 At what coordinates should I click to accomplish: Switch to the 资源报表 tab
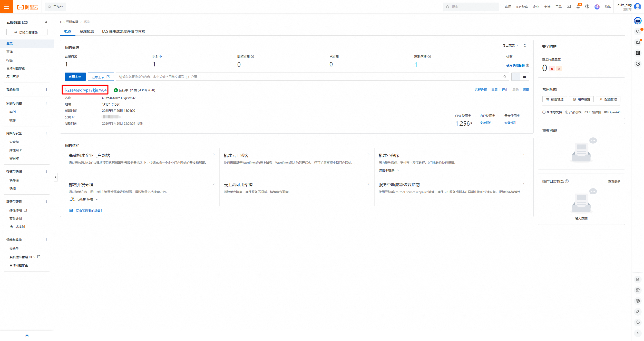[87, 31]
